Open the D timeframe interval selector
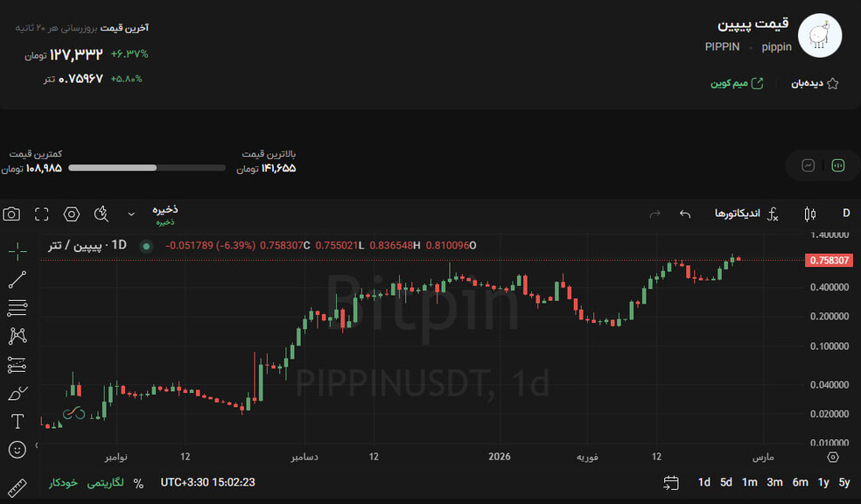861x504 pixels. 846,213
